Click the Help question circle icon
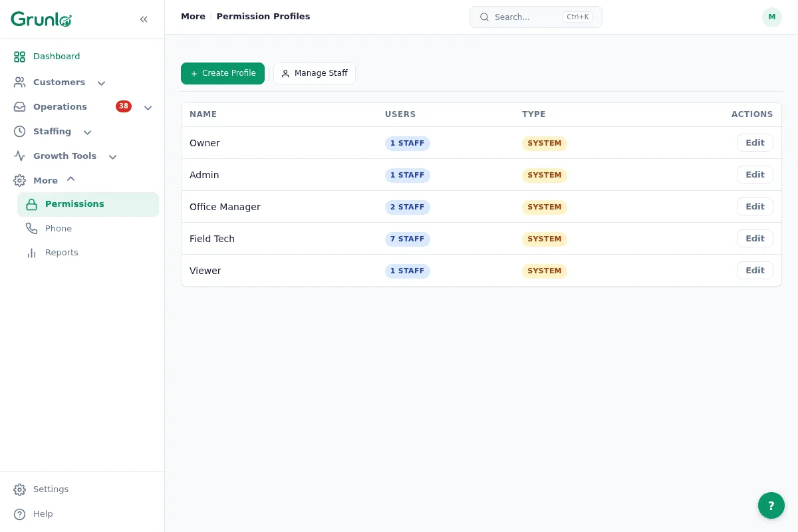The height and width of the screenshot is (532, 798). (x=20, y=514)
